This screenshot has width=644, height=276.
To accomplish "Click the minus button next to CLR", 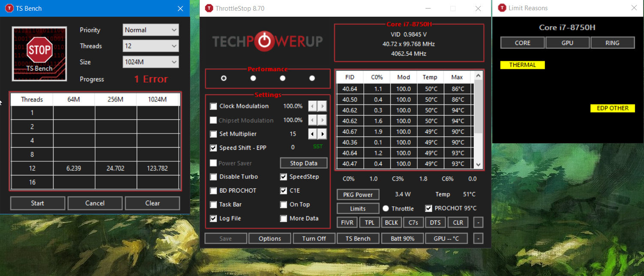I will [x=478, y=223].
